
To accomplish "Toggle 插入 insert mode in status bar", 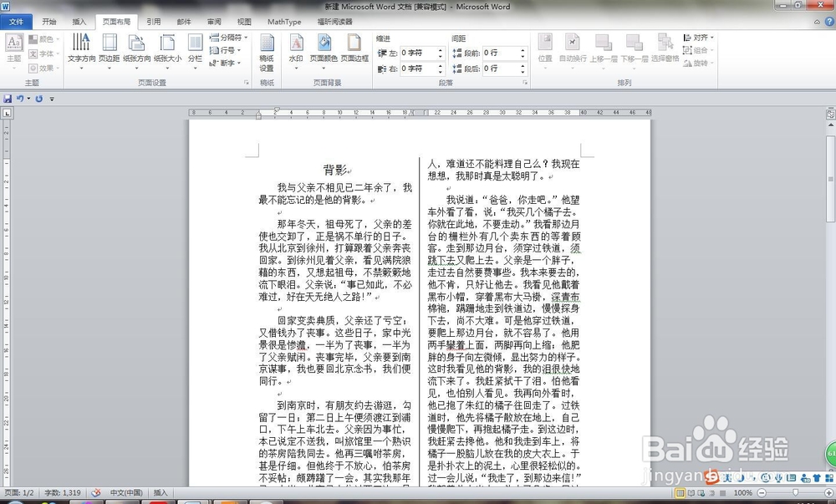I will 160,493.
